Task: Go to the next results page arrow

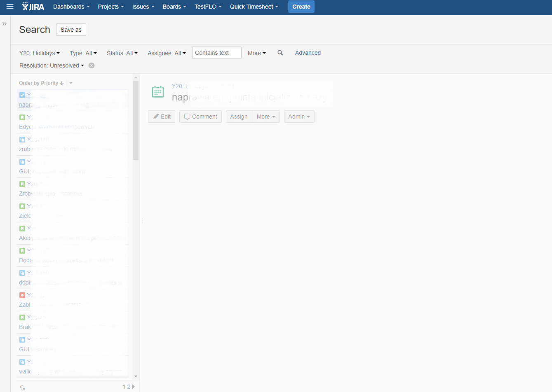Action: coord(133,387)
